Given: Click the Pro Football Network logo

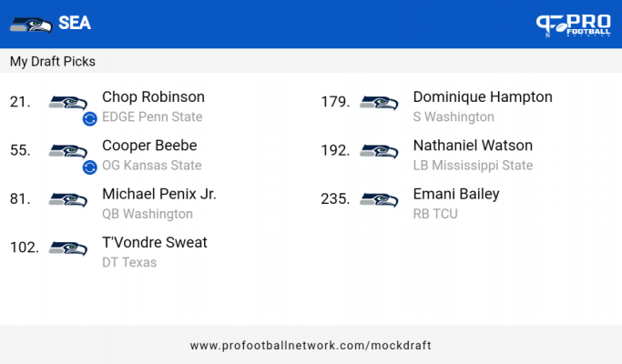Looking at the screenshot, I should (573, 25).
